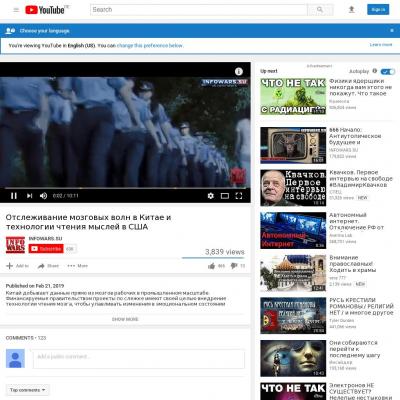
Task: Open INFOWARS.SU channel avatar
Action: pos(15,245)
